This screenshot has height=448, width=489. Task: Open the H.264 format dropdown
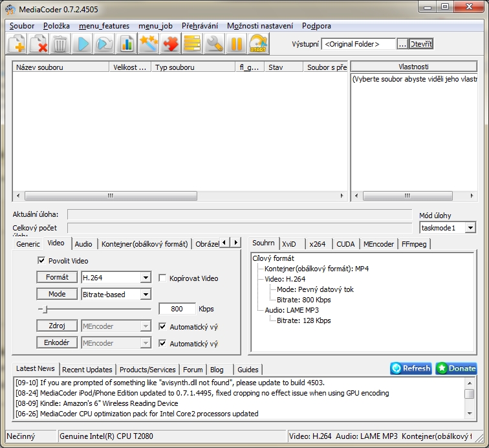point(146,278)
